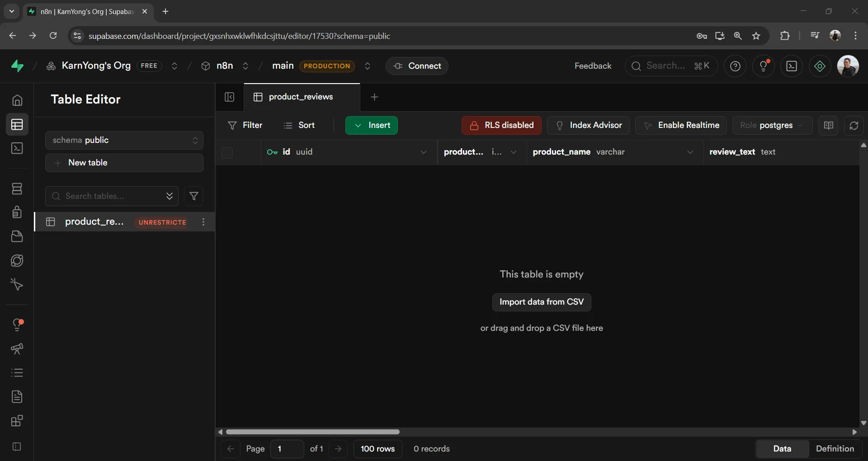Viewport: 868px width, 461px height.
Task: Open SQL Editor from the sidebar
Action: coord(17,149)
